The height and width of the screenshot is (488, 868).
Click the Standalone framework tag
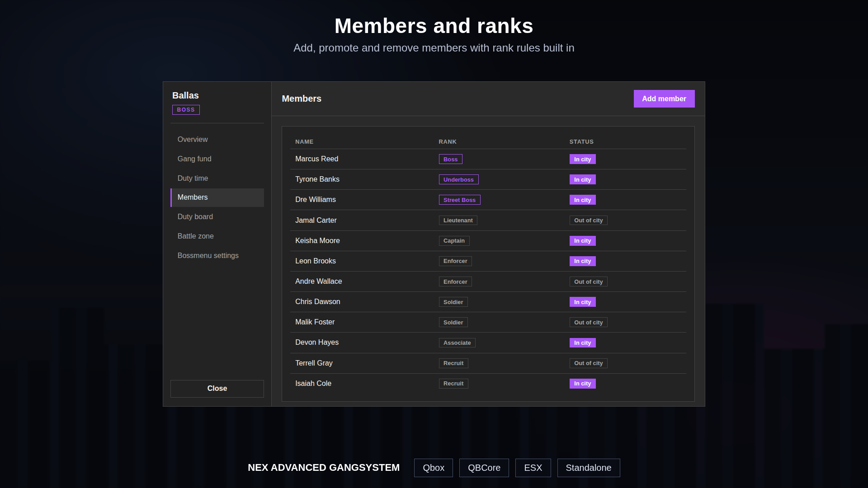(589, 468)
